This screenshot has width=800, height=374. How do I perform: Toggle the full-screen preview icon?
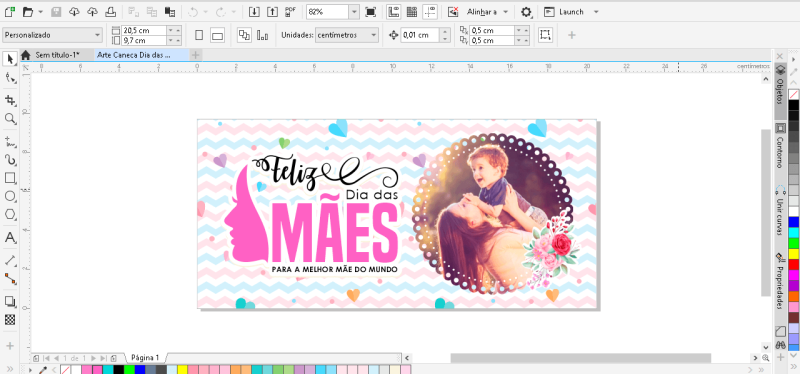click(x=370, y=11)
